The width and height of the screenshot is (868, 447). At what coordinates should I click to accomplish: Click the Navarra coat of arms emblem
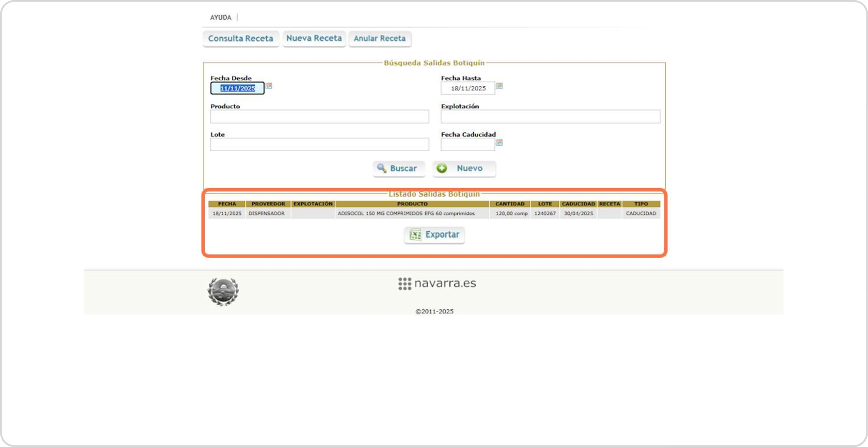223,292
